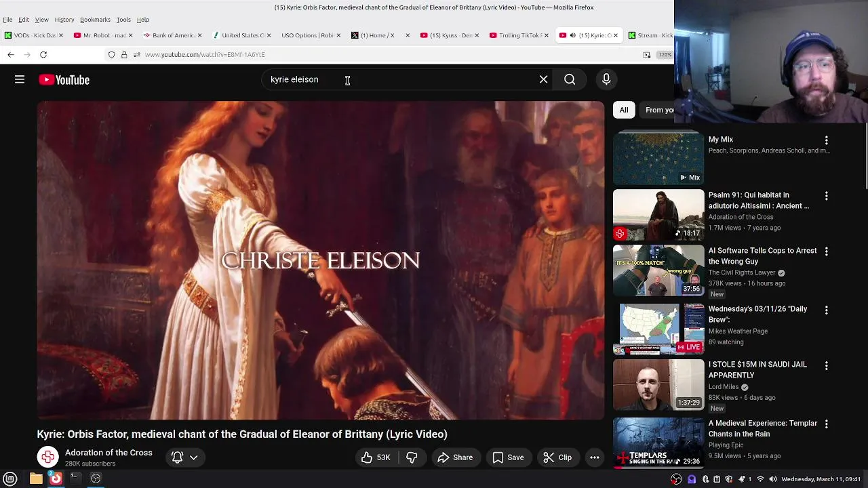Open Adoration of the Cross channel avatar
This screenshot has height=488, width=868.
coord(47,457)
